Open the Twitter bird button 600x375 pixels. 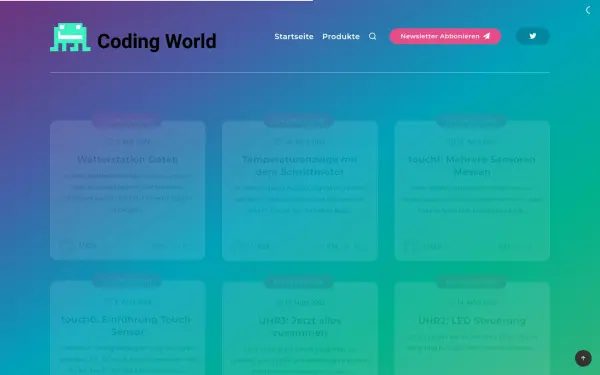point(533,36)
